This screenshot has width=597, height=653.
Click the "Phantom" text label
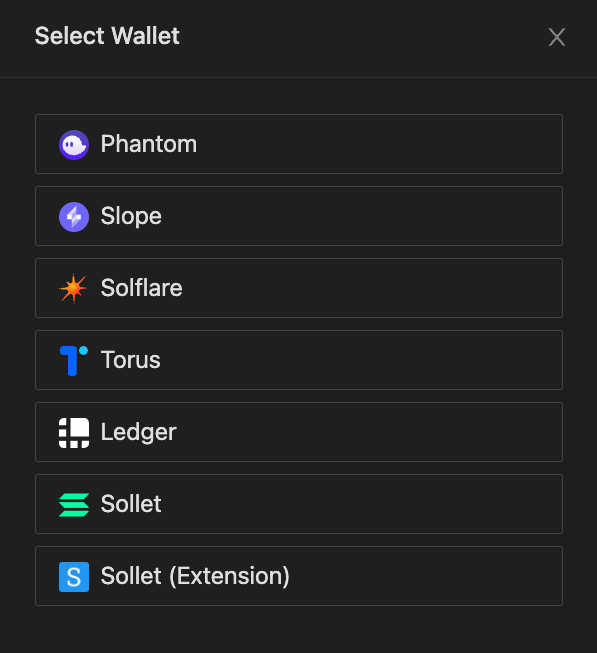point(149,144)
